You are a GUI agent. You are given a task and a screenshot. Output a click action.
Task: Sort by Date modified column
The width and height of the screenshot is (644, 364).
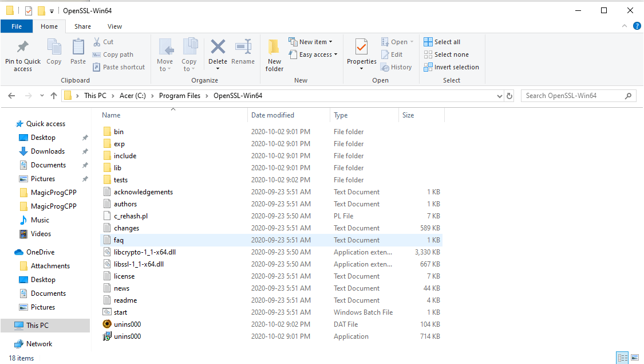tap(289, 115)
